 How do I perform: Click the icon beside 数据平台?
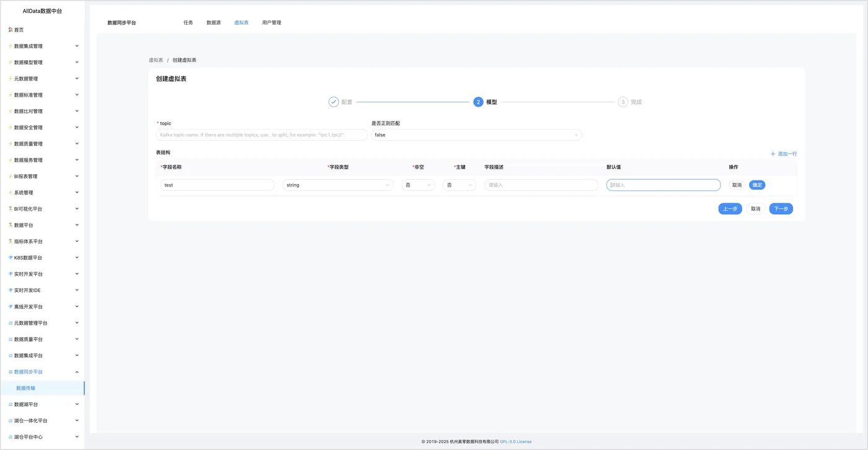click(x=11, y=225)
